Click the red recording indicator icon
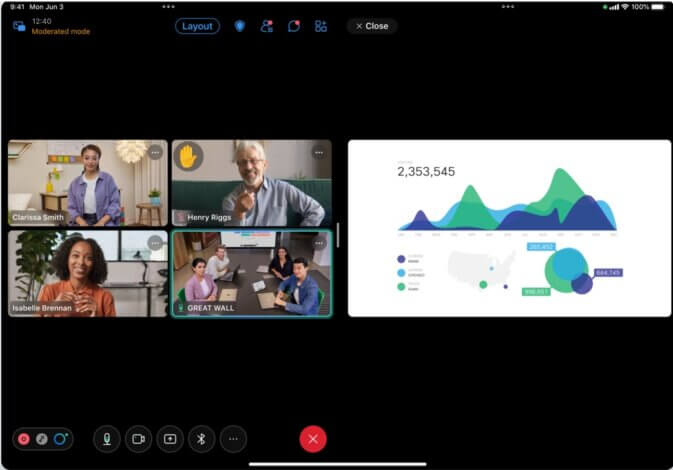 coord(25,439)
